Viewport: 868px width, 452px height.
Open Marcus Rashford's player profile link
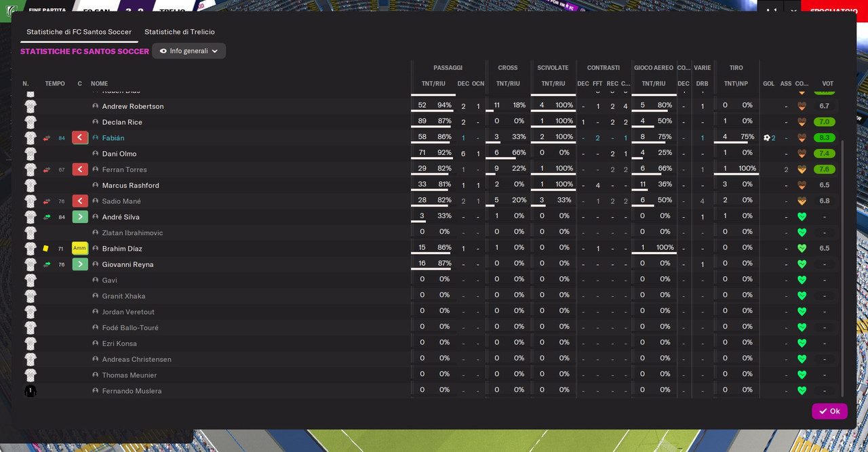point(131,186)
